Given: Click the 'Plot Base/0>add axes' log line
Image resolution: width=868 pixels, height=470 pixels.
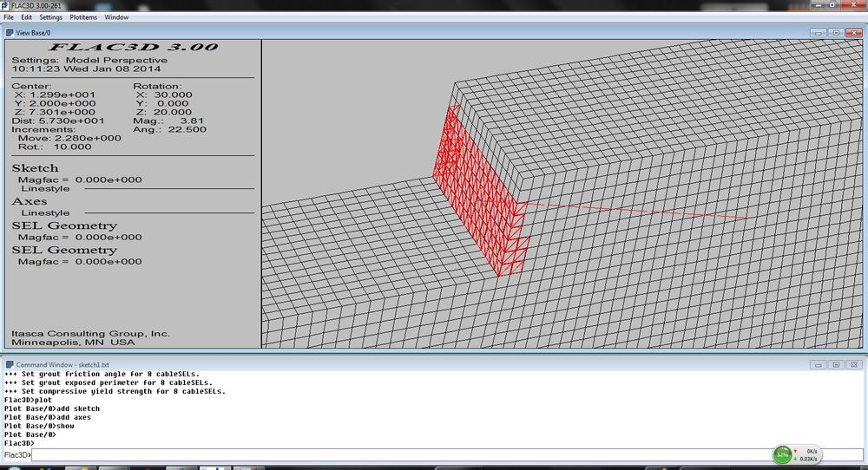Looking at the screenshot, I should 48,417.
